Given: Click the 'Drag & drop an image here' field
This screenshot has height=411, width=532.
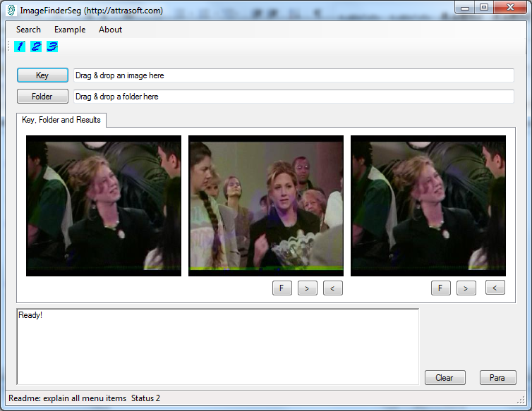Looking at the screenshot, I should point(294,75).
